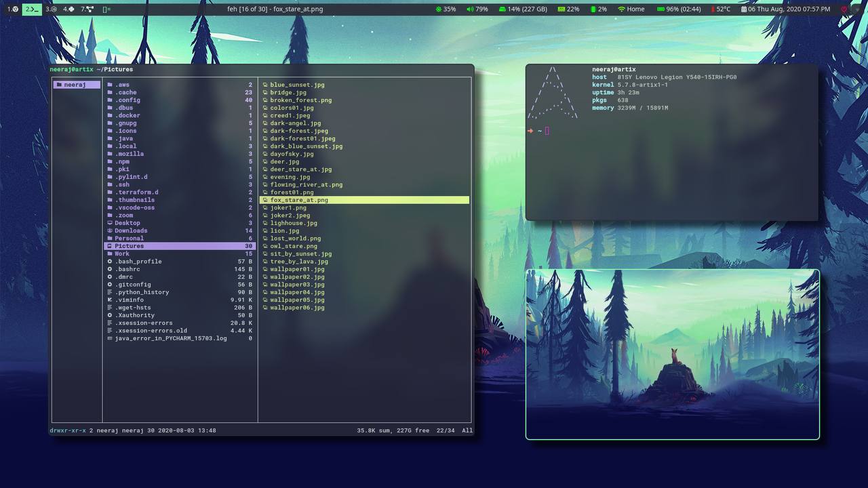This screenshot has width=868, height=488.
Task: Click the power icon in the top bar
Action: pos(844,9)
